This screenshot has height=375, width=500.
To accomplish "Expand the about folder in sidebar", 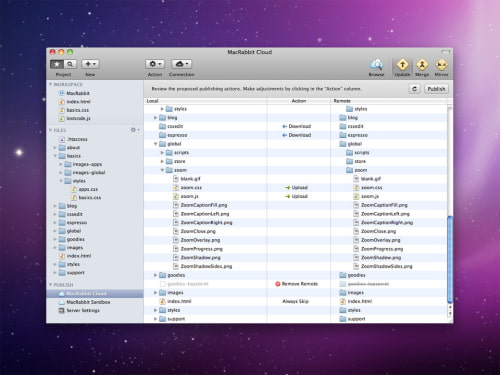I will point(55,147).
